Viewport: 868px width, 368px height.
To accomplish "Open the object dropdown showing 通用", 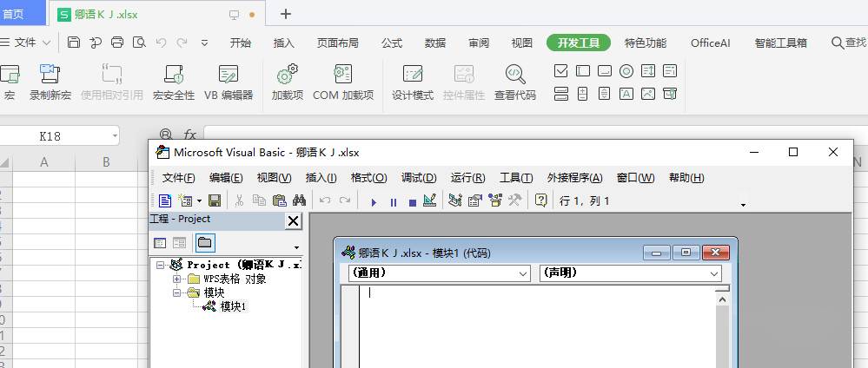I will pos(439,273).
